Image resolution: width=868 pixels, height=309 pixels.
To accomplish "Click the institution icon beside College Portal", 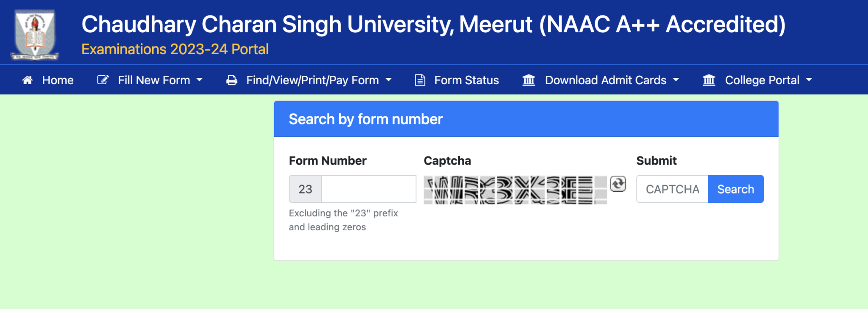I will point(709,80).
